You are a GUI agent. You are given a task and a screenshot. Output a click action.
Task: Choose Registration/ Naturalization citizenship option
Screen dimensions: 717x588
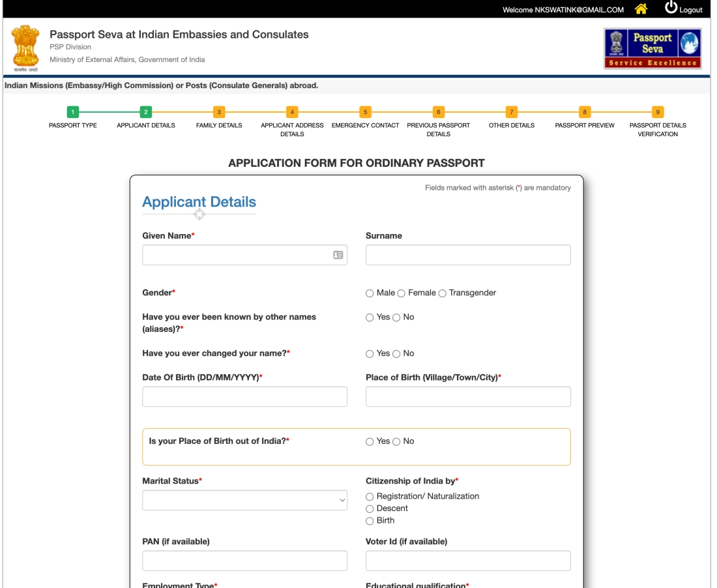370,497
